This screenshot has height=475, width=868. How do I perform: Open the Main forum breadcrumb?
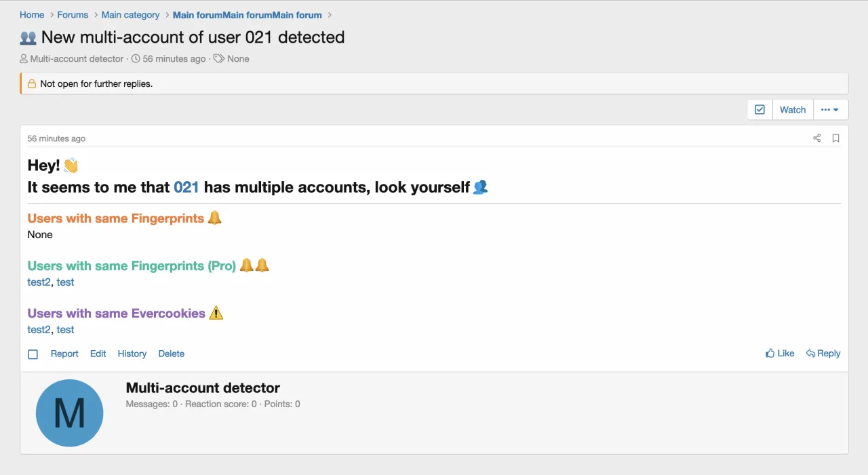click(x=248, y=15)
